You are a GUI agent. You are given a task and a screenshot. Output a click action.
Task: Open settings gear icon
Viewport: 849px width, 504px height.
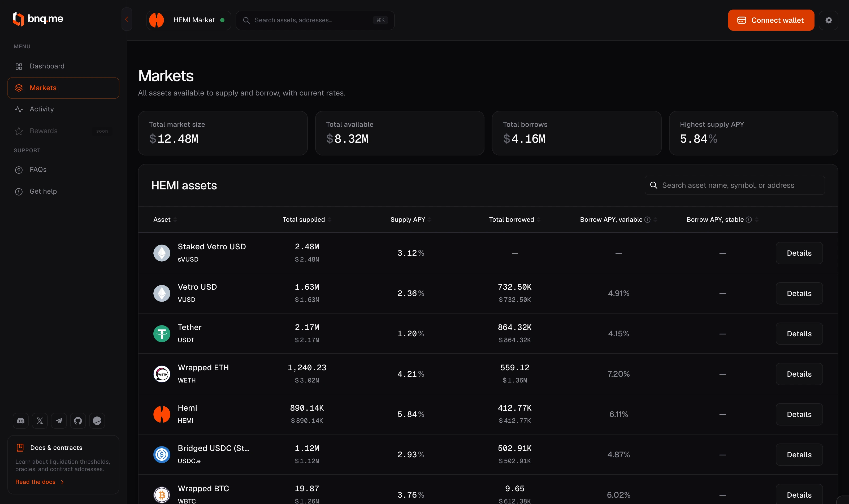[x=828, y=20]
